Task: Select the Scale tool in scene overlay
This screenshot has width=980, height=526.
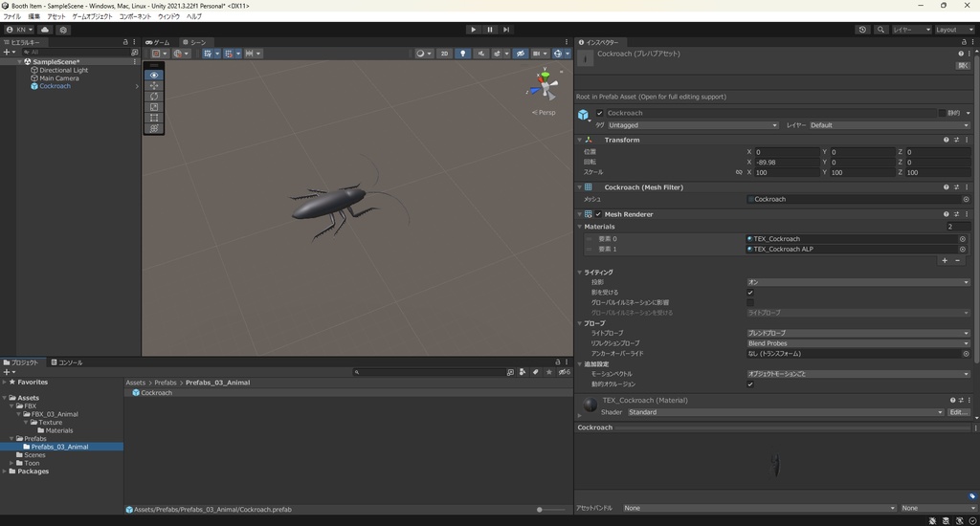Action: 154,107
